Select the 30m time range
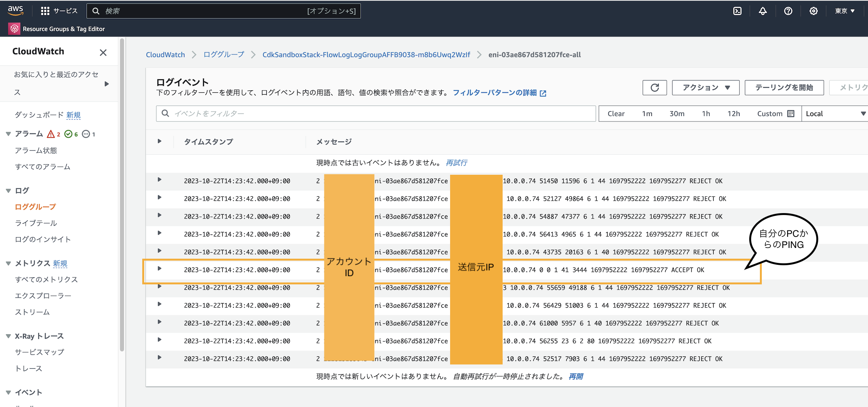The height and width of the screenshot is (407, 868). click(677, 114)
